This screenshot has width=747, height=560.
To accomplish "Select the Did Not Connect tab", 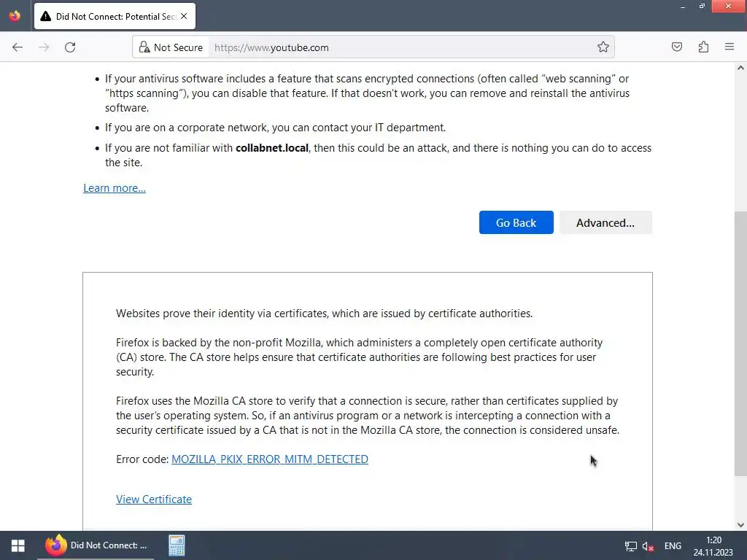I will [115, 16].
